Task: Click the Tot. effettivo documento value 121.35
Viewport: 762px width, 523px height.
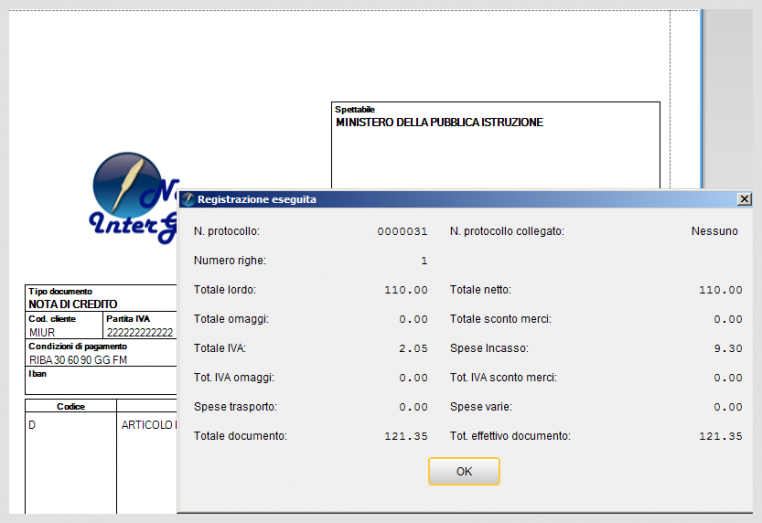Action: (720, 436)
